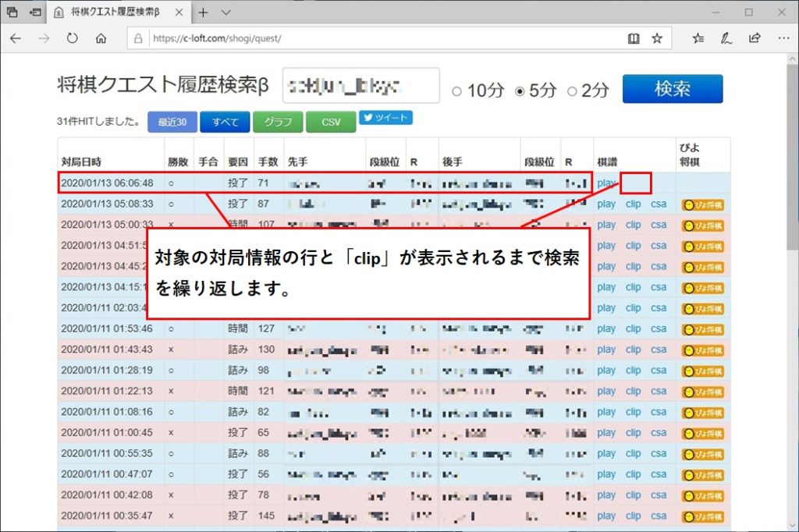
Task: Click play link in 05:08:33 row
Action: pyautogui.click(x=606, y=204)
